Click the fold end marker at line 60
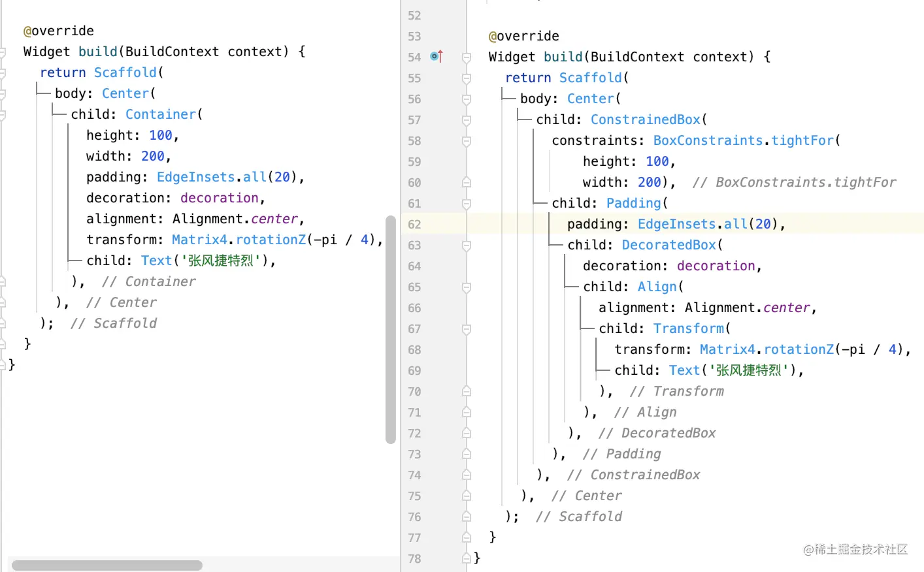This screenshot has width=924, height=572. (x=467, y=182)
